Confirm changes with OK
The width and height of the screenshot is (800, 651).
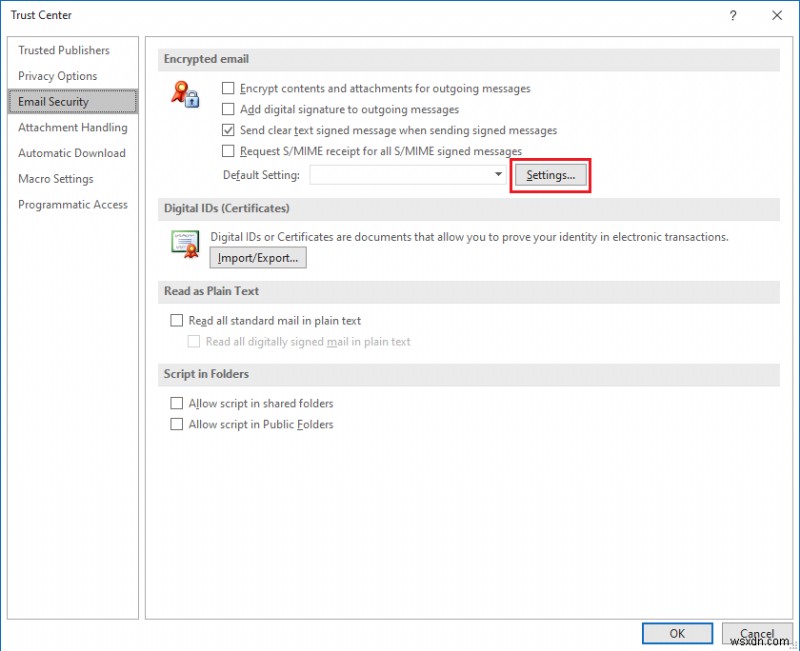[677, 633]
